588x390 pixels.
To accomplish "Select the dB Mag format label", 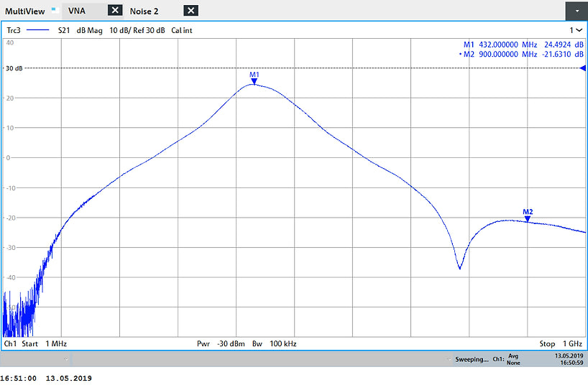I will pos(91,31).
